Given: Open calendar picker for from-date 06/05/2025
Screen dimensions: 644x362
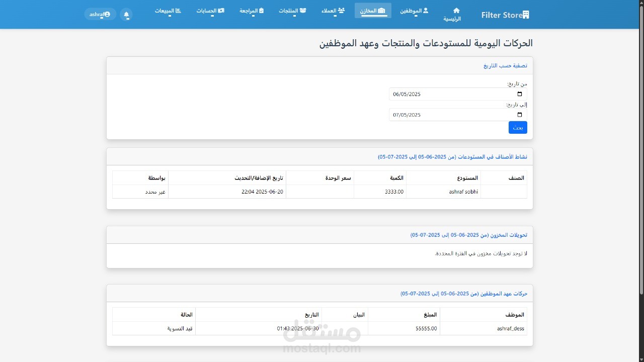Looking at the screenshot, I should [520, 94].
